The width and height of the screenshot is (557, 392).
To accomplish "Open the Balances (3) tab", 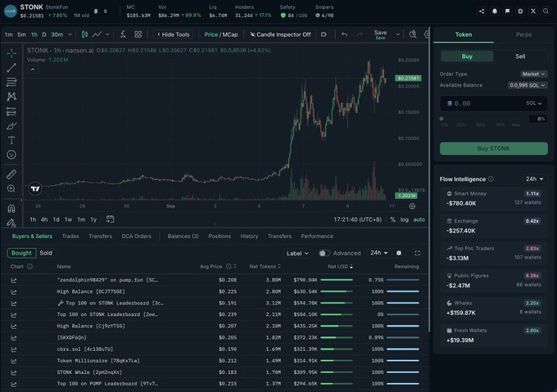I will click(183, 237).
